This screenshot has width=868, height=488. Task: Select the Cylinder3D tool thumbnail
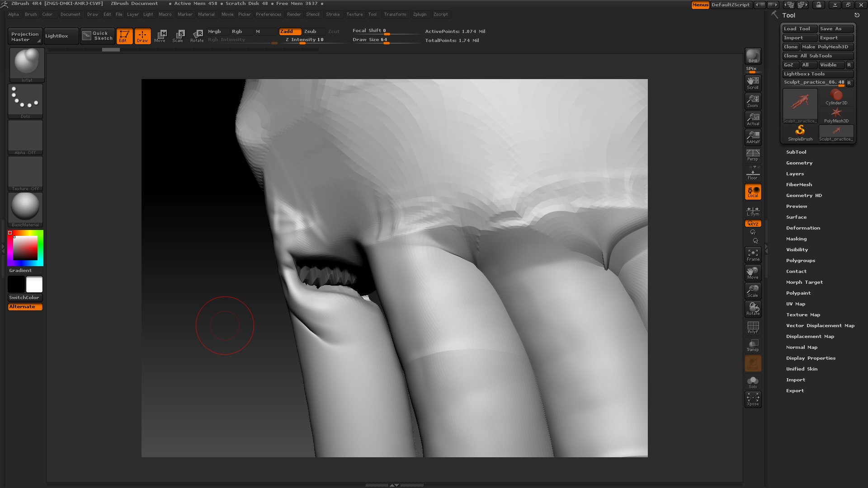click(x=836, y=97)
